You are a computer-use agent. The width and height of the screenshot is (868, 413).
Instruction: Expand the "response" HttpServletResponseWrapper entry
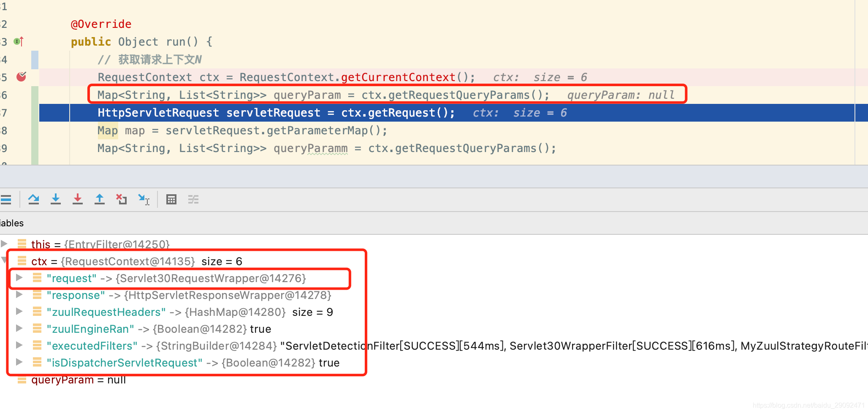tap(19, 294)
